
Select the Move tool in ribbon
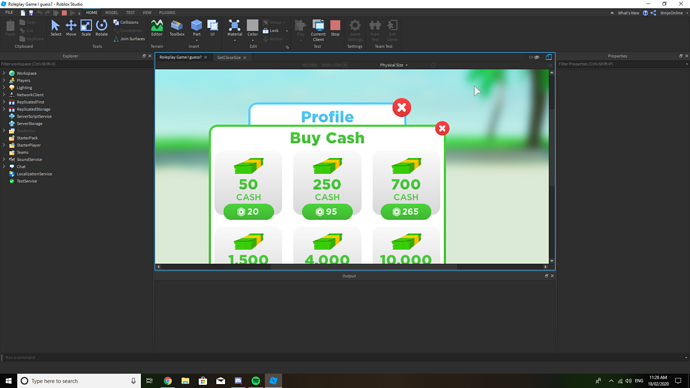pos(71,28)
